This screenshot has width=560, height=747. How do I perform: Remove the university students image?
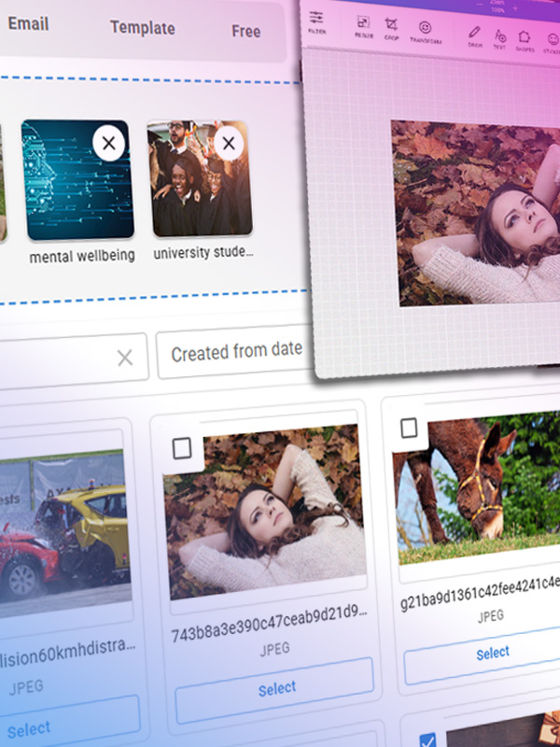(229, 143)
